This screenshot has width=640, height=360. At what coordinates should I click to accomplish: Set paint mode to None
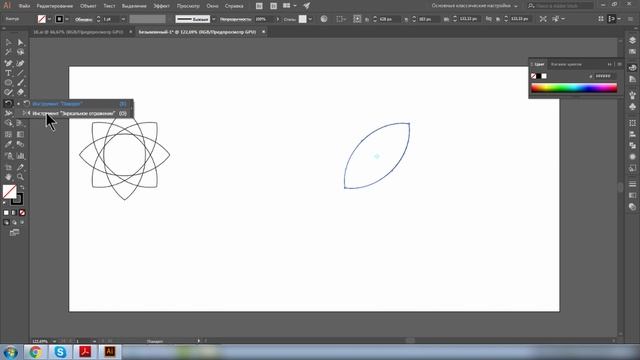[x=22, y=213]
